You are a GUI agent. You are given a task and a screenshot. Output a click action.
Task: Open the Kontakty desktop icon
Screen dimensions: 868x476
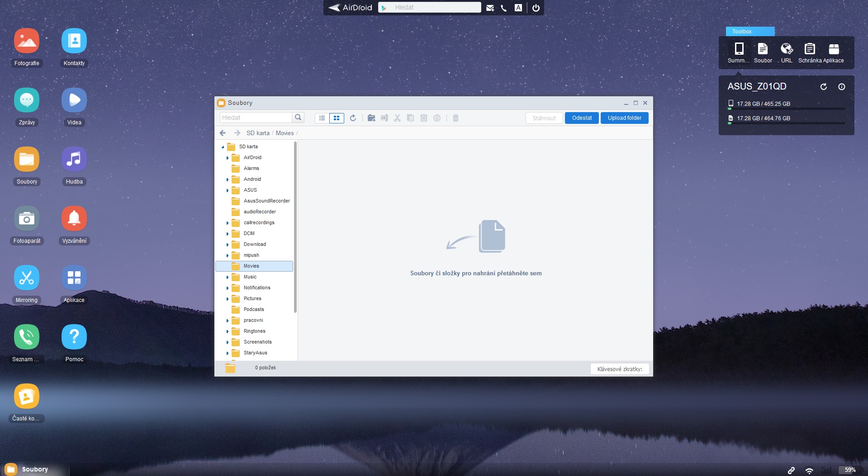pyautogui.click(x=74, y=41)
